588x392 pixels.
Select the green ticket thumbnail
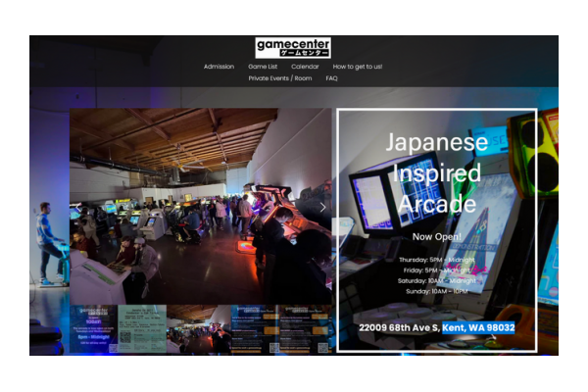click(x=142, y=329)
